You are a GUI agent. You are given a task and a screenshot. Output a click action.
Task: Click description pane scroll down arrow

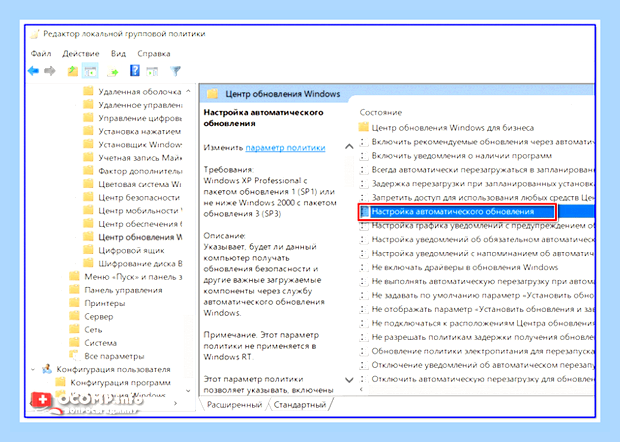349,380
